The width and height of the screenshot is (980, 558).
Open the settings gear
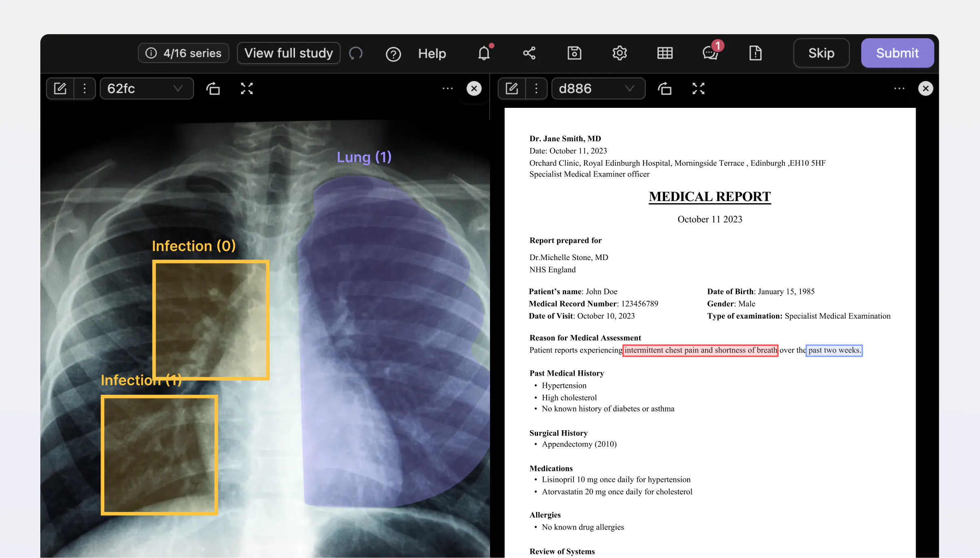620,53
